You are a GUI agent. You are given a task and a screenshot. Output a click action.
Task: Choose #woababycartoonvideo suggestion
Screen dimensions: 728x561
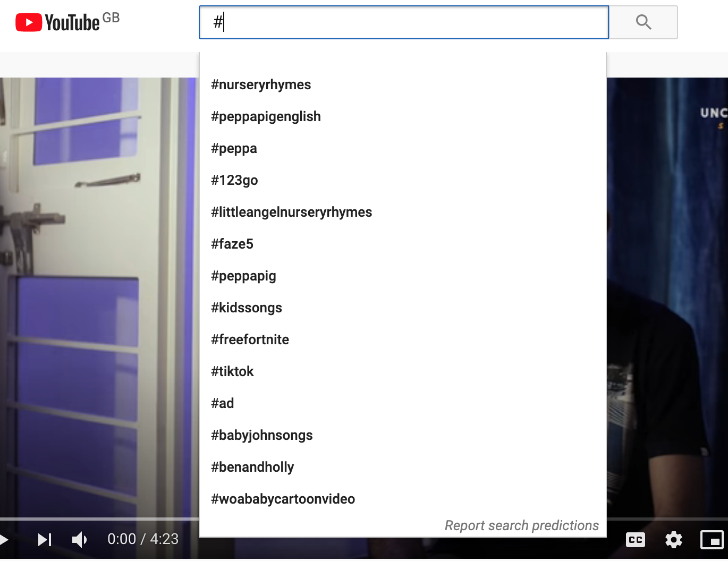[x=403, y=499]
